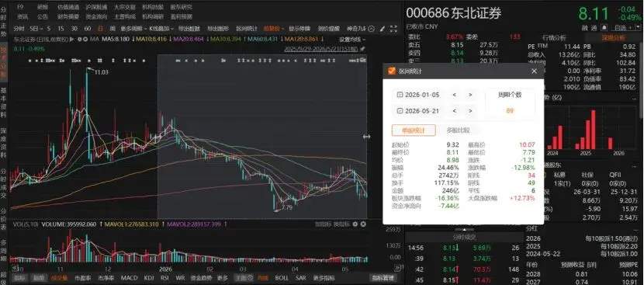Open the 前复权 adjustment dropdown
Screen dimensions: 644x285
click(x=274, y=29)
